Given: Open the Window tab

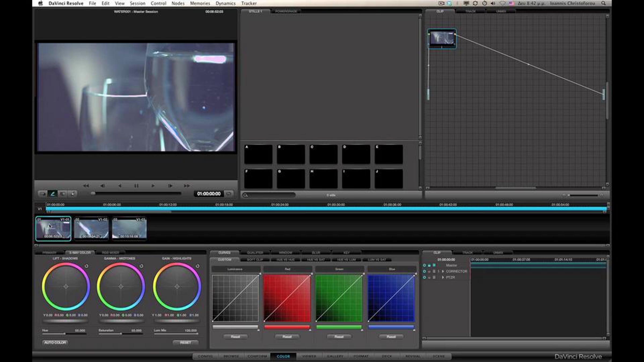Looking at the screenshot, I should (x=286, y=253).
